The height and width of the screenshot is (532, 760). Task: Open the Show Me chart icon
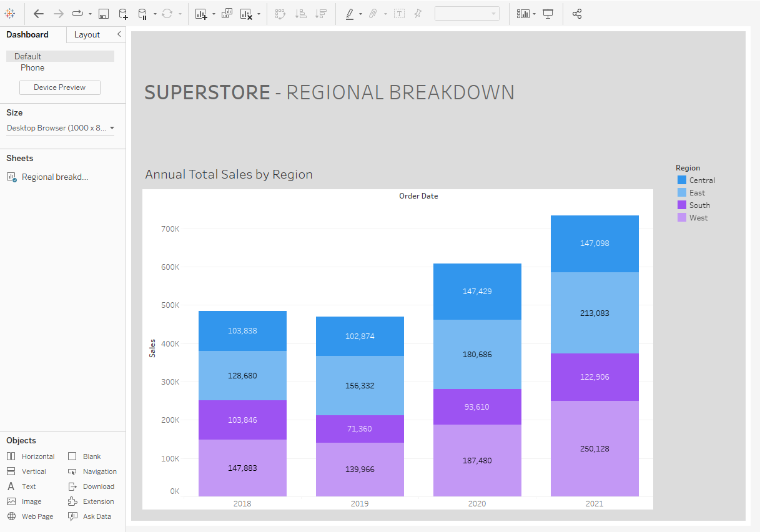(x=523, y=14)
